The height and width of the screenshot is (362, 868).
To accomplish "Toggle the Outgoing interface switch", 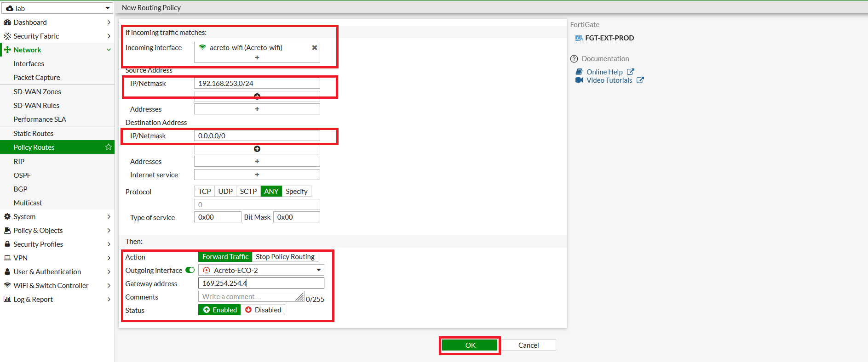I will point(190,270).
